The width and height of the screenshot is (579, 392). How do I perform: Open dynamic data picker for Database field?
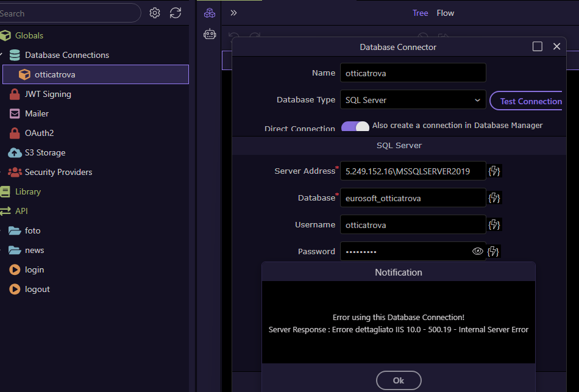point(494,198)
